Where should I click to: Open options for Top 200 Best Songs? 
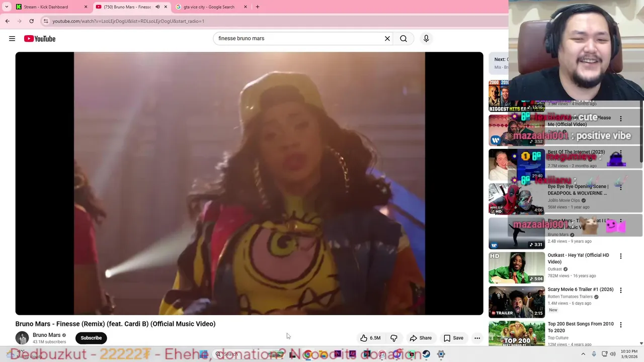coord(621,325)
